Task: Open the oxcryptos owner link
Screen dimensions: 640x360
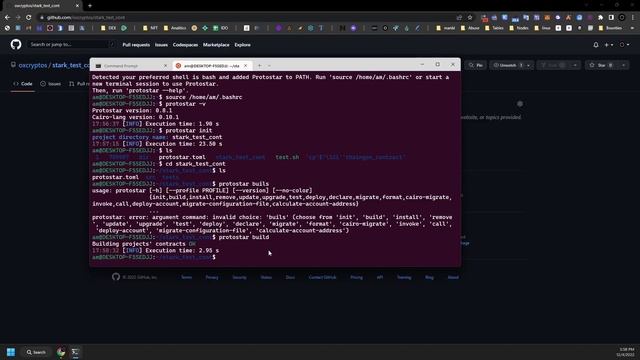Action: tap(33, 65)
